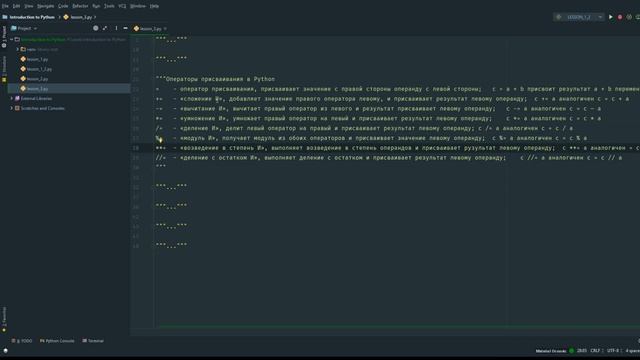Click the line describing «сложение И»
Viewport: 640px width, 360px height.
[392, 99]
